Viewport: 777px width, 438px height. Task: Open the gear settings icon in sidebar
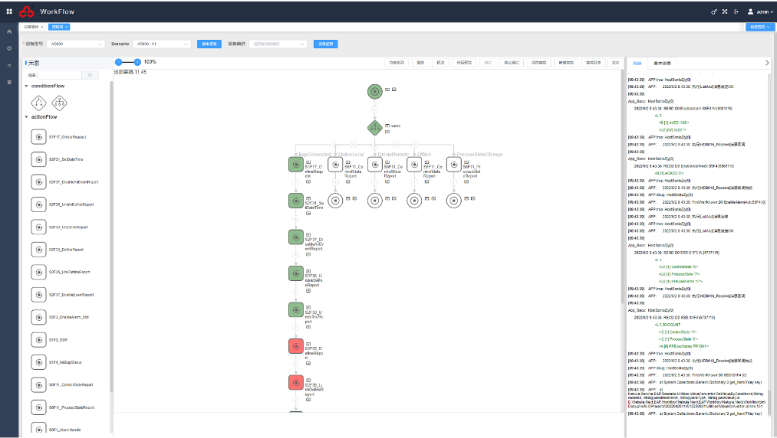click(x=9, y=48)
